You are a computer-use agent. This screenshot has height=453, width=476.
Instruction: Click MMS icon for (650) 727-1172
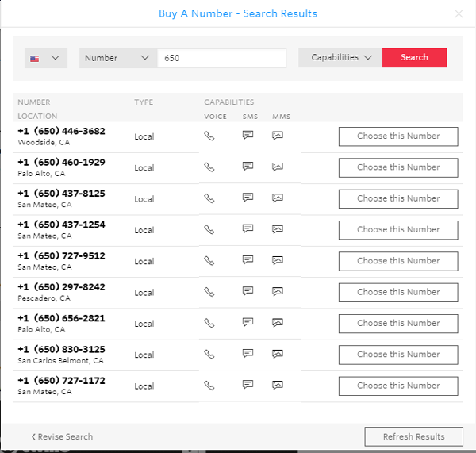(278, 386)
